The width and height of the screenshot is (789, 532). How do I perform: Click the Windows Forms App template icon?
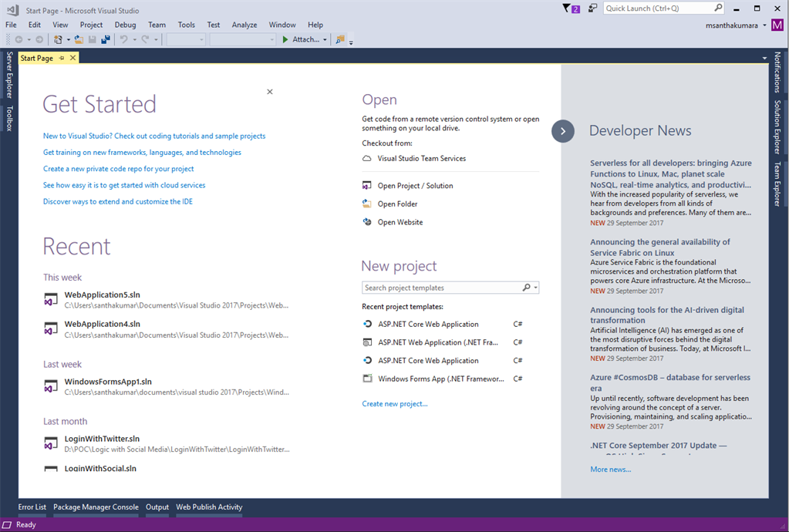point(368,379)
